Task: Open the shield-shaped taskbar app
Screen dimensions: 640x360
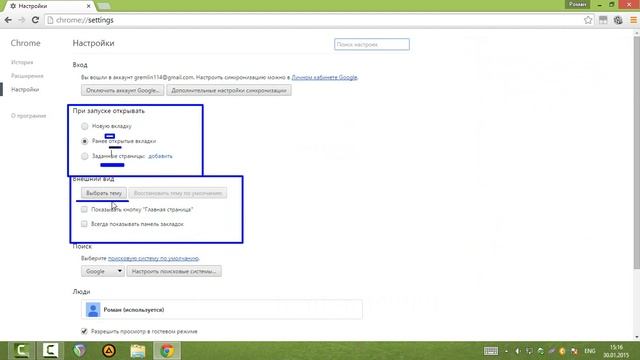Action: pyautogui.click(x=80, y=351)
